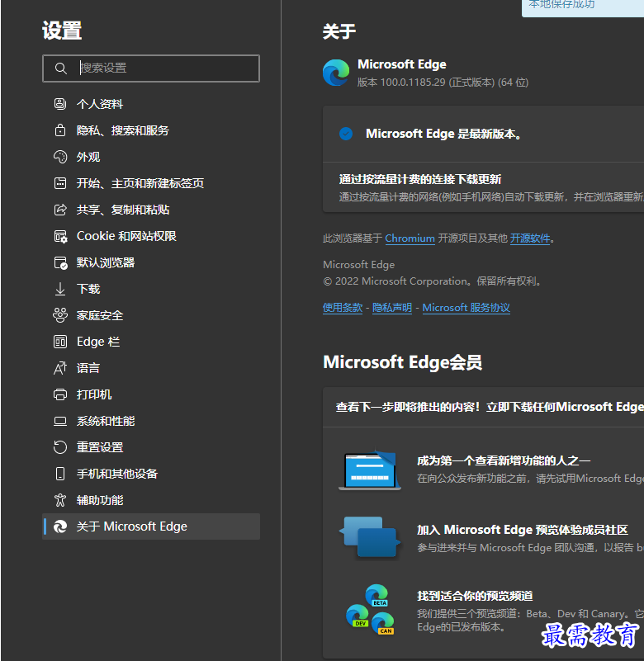Screen dimensions: 644x661
Task: Go to 下载 settings
Action: pos(151,289)
